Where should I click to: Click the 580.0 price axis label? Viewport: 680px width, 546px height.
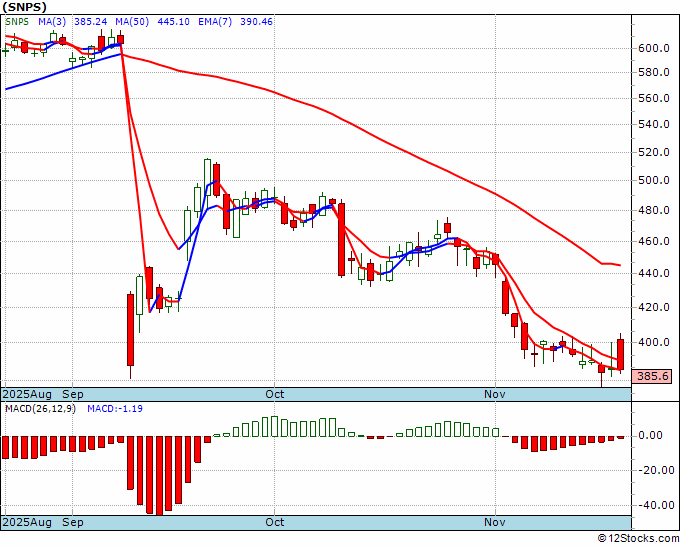point(654,72)
